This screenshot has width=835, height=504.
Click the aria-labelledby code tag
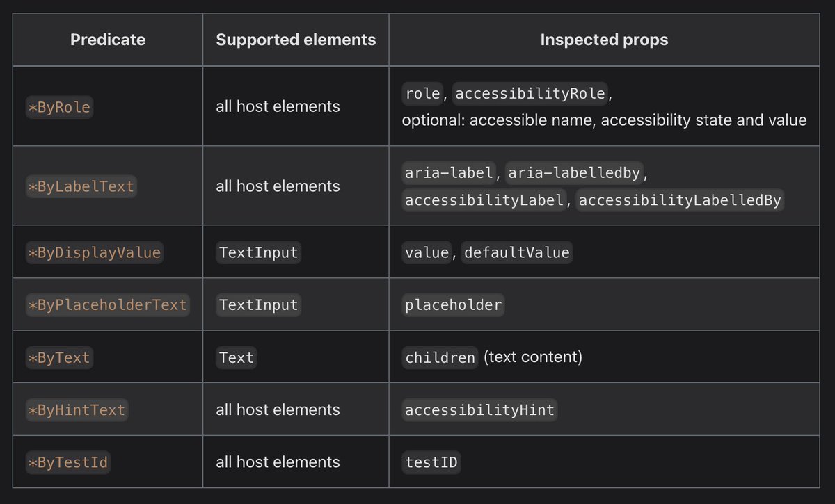click(x=574, y=172)
